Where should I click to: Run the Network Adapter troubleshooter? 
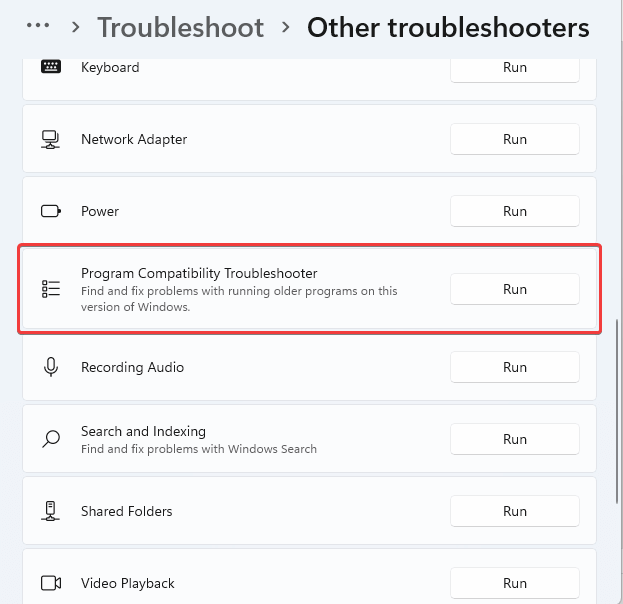(514, 139)
